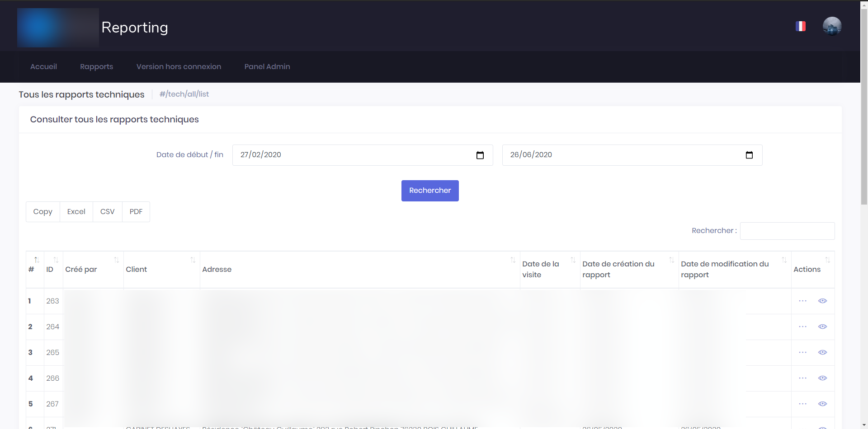Focus the Rechercher table search field

(x=787, y=231)
